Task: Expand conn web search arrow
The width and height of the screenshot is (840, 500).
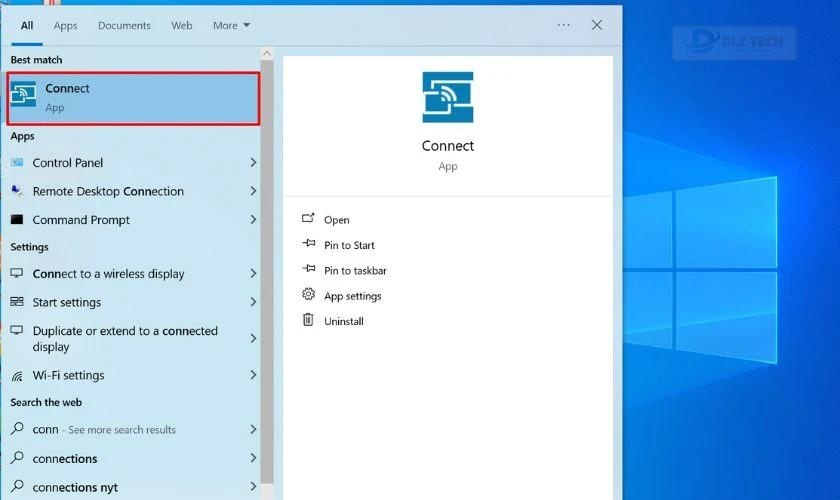Action: click(253, 429)
